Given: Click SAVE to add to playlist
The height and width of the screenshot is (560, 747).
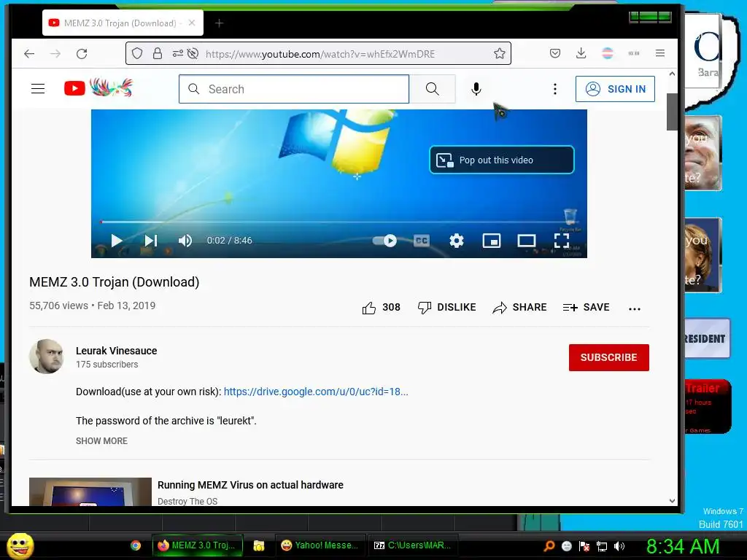Looking at the screenshot, I should pyautogui.click(x=586, y=308).
